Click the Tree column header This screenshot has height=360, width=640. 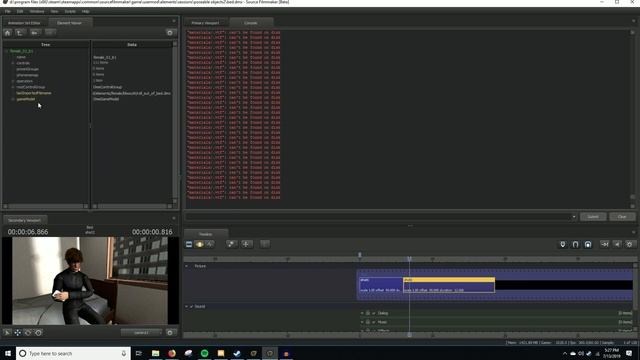coord(45,44)
